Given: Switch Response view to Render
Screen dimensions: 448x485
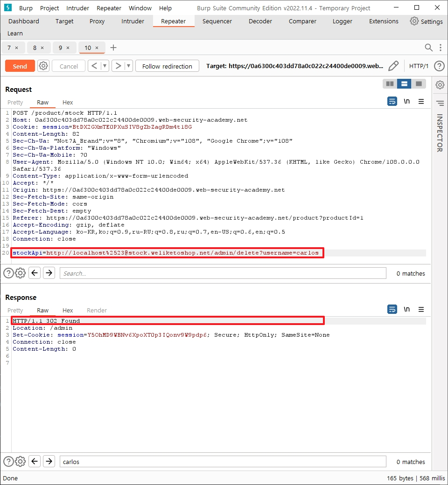Looking at the screenshot, I should tap(97, 310).
